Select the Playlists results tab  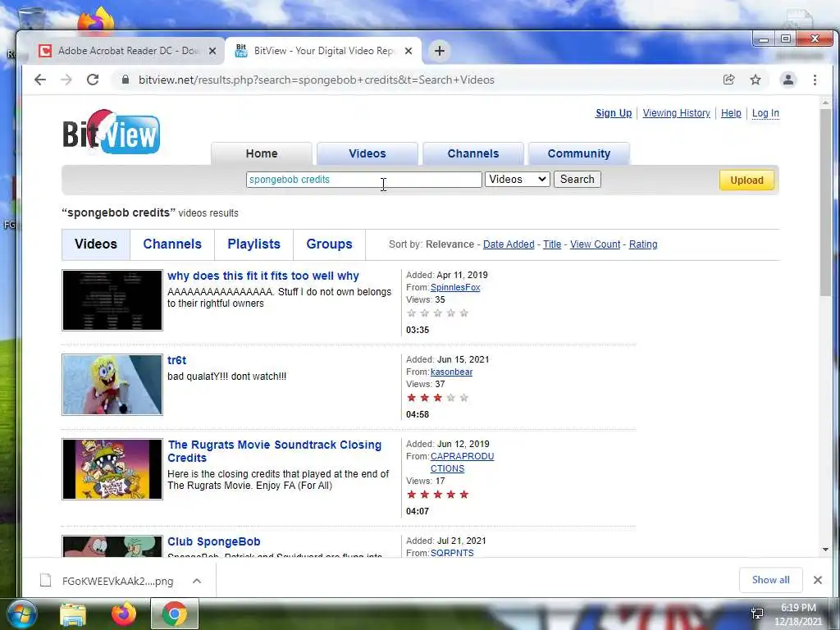(x=254, y=244)
